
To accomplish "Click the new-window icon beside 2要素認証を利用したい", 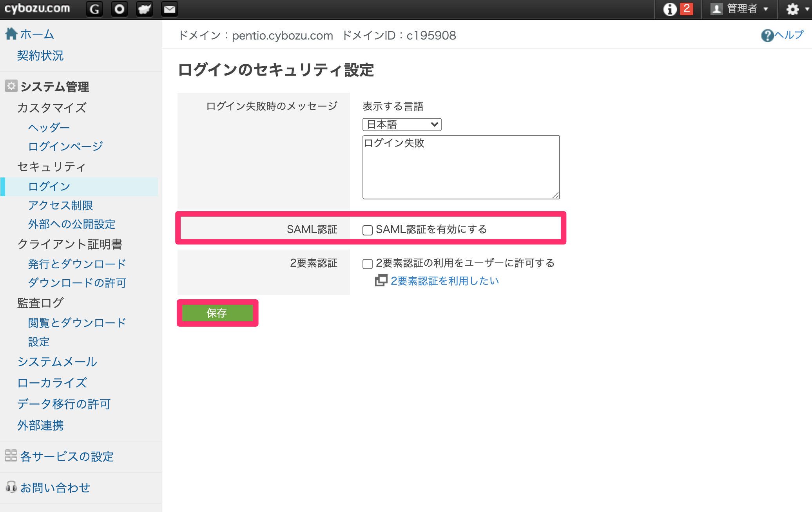I will tap(381, 280).
